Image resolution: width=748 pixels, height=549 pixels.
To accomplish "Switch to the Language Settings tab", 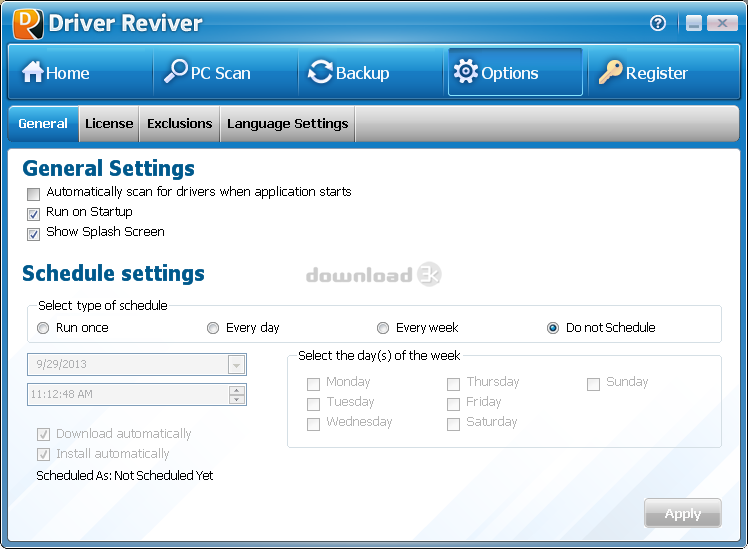I will 288,124.
